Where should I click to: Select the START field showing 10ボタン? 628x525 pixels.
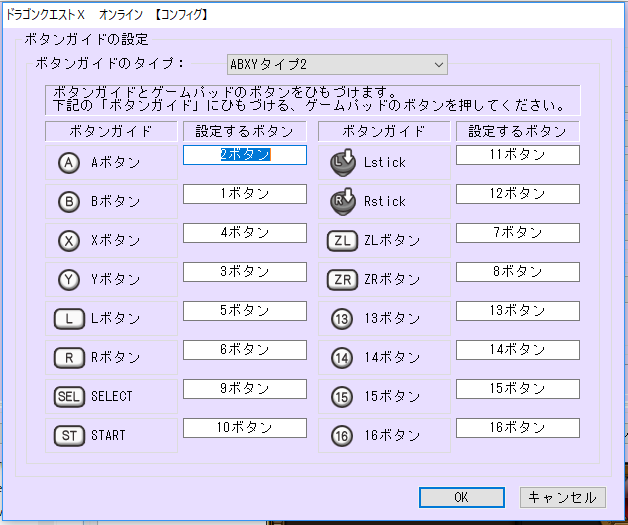[x=245, y=428]
